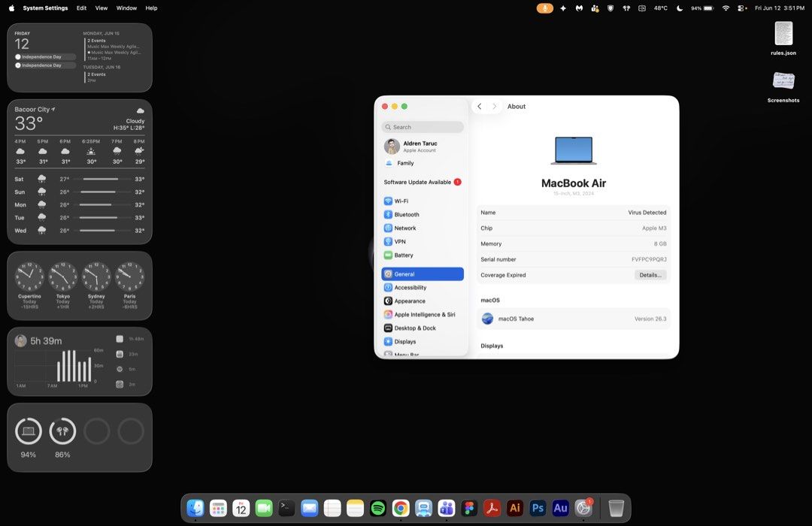
Task: Open Google Chrome from the Dock
Action: coord(400,509)
